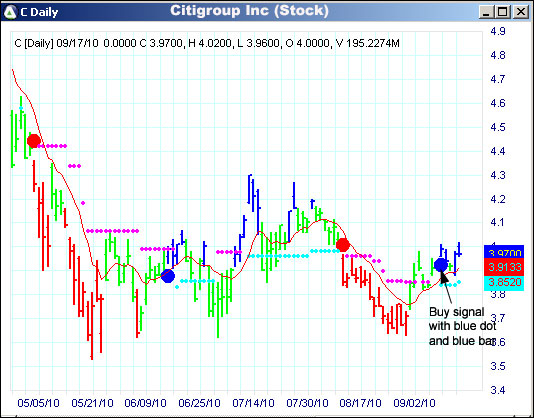
Task: Click the 3.5 price axis label
Action: coord(498,366)
